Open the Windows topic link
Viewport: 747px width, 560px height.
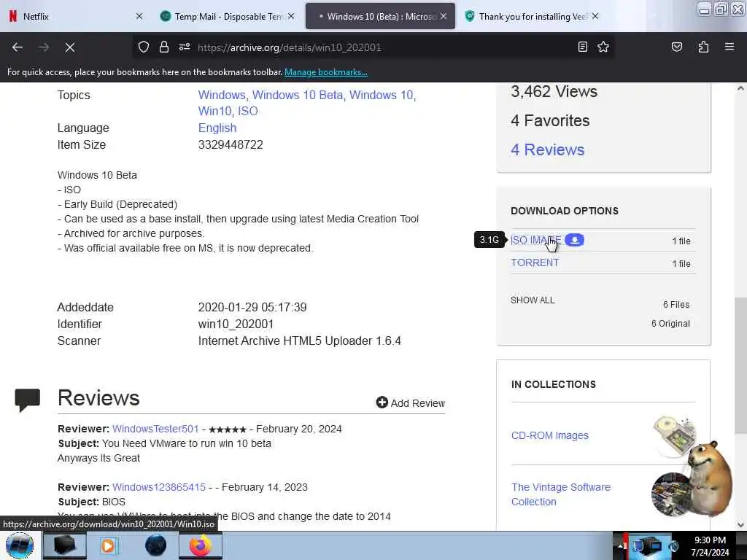(x=222, y=95)
